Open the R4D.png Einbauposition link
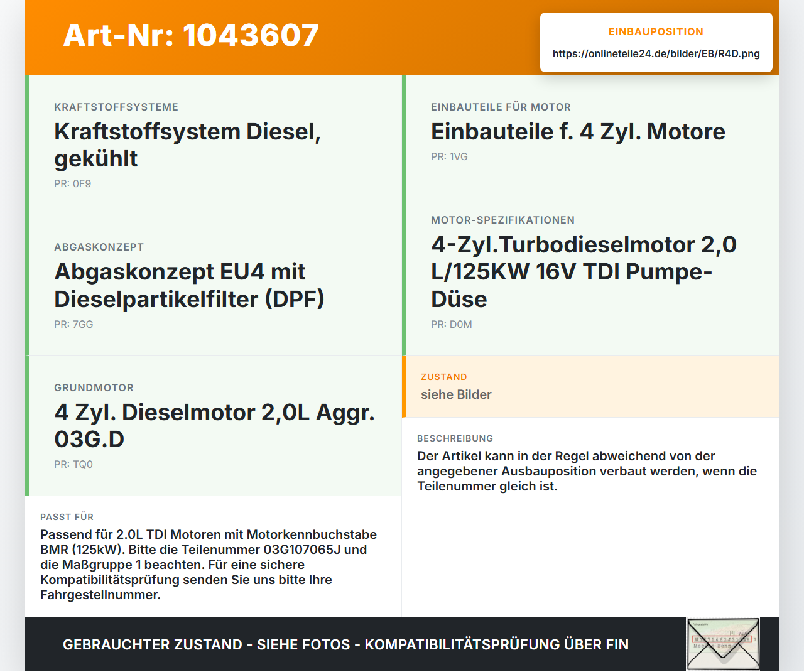The height and width of the screenshot is (672, 804). (x=656, y=54)
